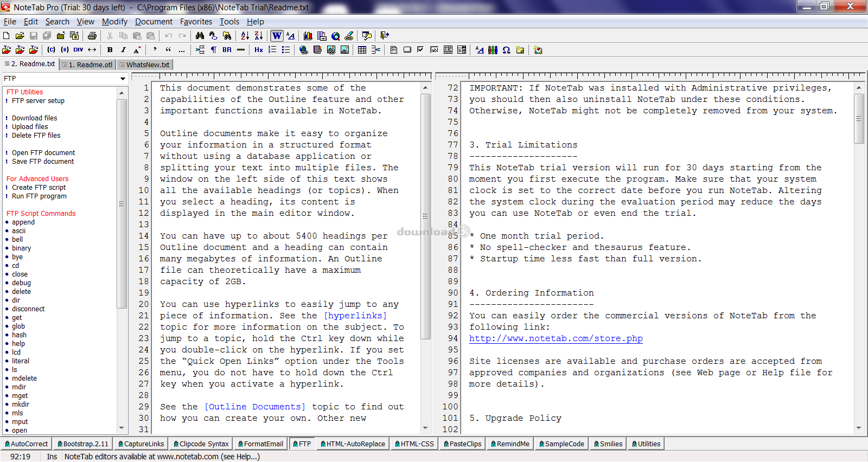Screen dimensions: 868x462
Task: Open the File menu
Action: tap(10, 22)
